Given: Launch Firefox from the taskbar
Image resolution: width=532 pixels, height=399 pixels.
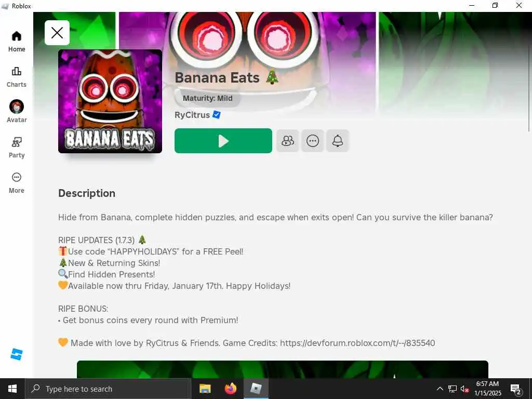Looking at the screenshot, I should click(230, 389).
